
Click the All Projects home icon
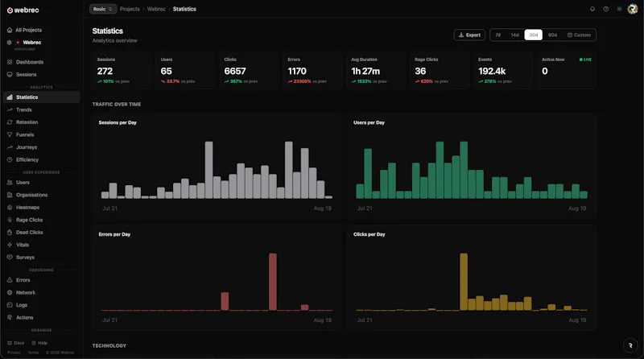10,30
